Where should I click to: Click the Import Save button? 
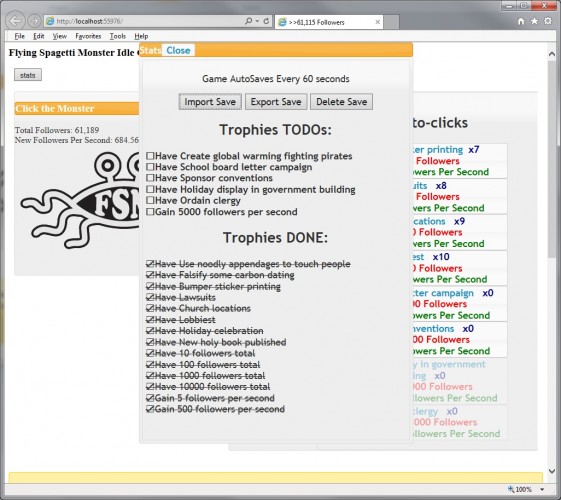pos(210,102)
